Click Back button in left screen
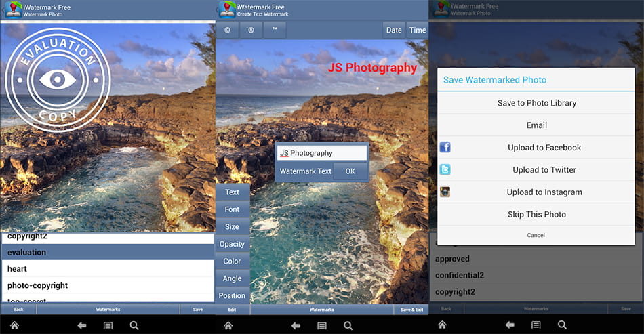 (x=18, y=310)
